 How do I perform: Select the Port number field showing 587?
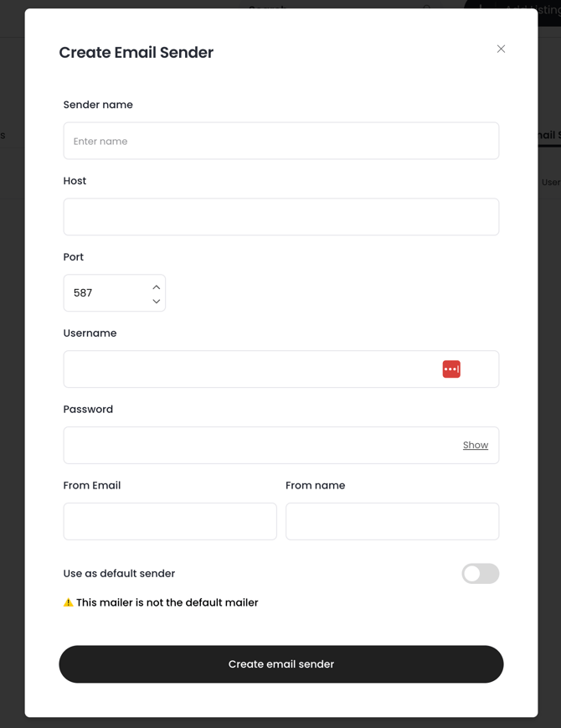[105, 293]
